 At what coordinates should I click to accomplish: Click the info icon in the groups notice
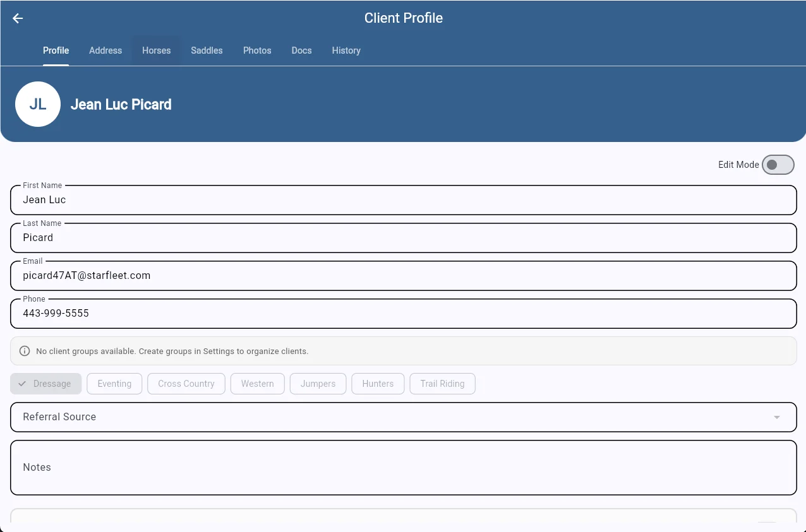click(25, 351)
